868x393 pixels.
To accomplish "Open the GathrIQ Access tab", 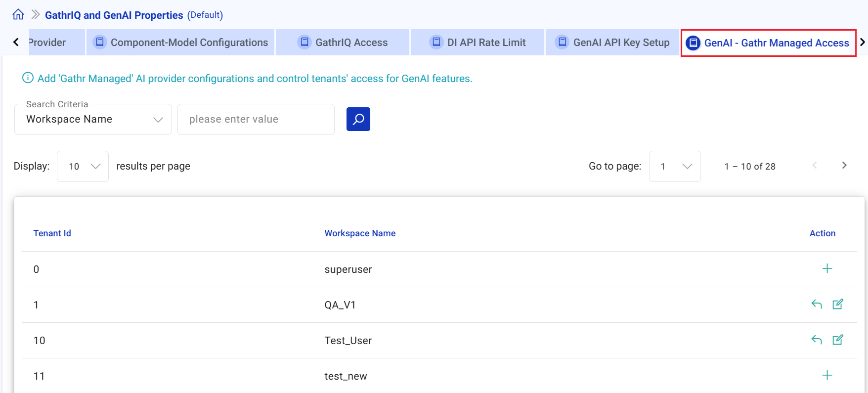I will tap(343, 43).
